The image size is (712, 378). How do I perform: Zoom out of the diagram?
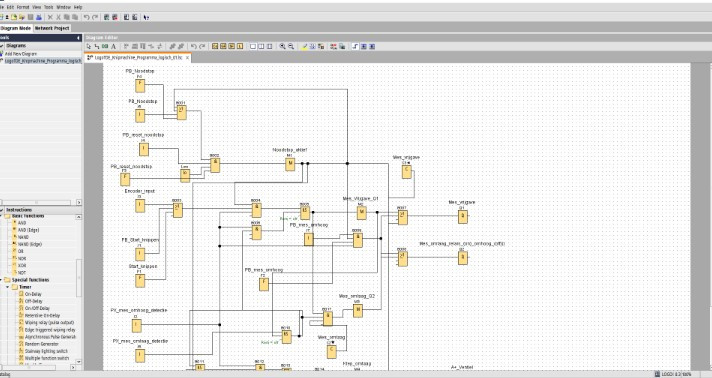[291, 46]
